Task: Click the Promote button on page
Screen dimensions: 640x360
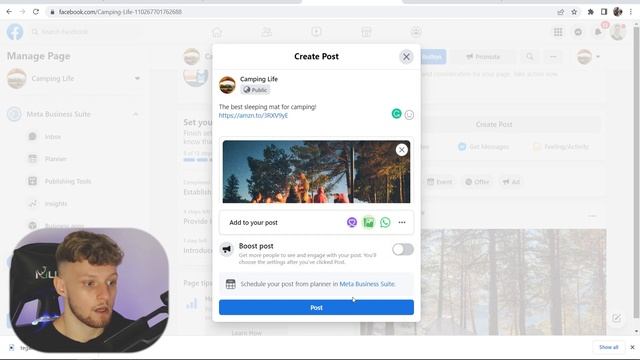Action: (483, 57)
